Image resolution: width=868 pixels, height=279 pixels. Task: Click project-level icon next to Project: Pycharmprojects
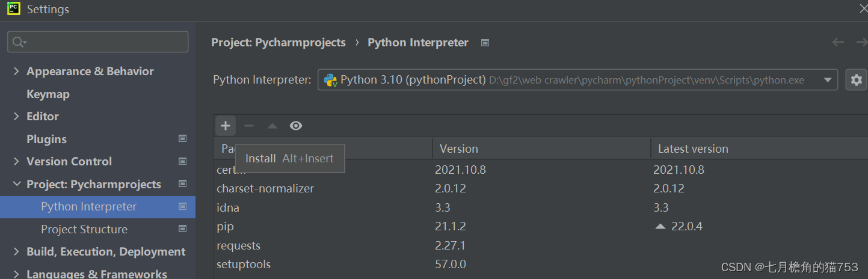coord(183,183)
